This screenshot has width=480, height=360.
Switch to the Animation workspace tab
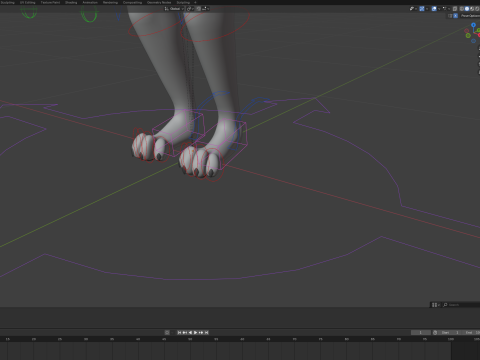(90, 2)
